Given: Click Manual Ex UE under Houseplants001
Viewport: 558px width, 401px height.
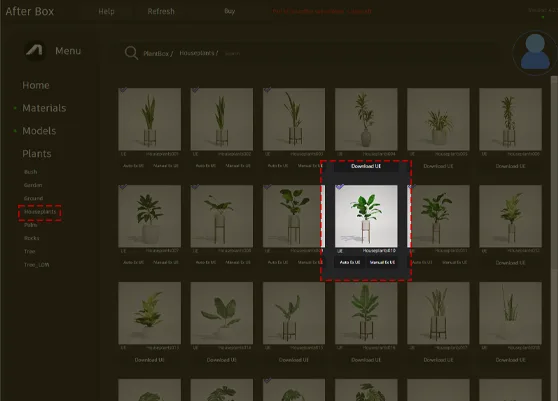Looking at the screenshot, I should point(166,166).
